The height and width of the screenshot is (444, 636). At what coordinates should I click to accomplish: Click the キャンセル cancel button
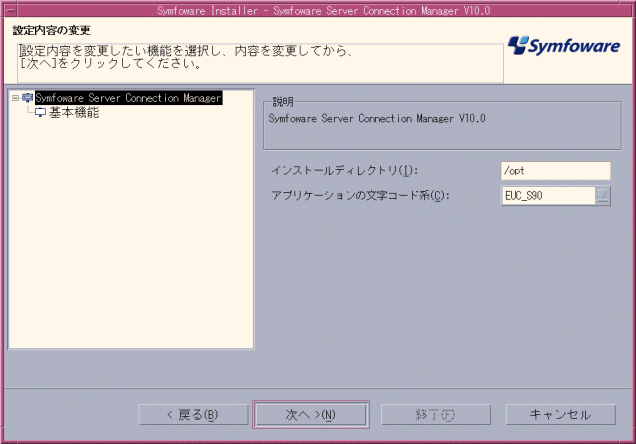[x=561, y=415]
